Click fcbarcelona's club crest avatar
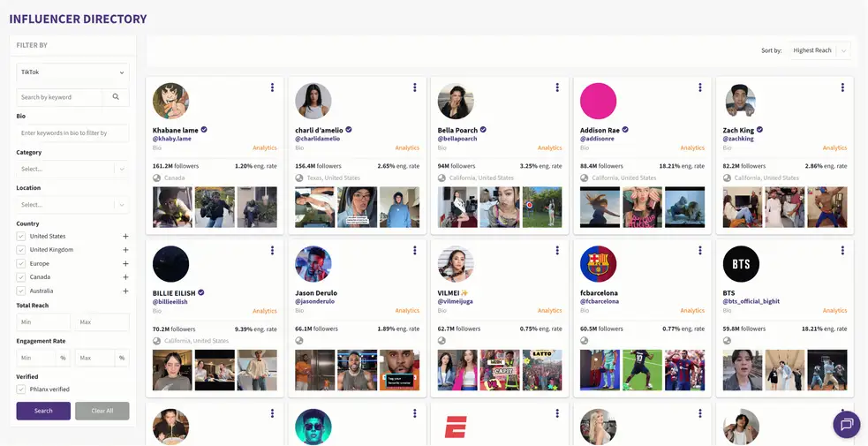The image size is (868, 446). [598, 264]
